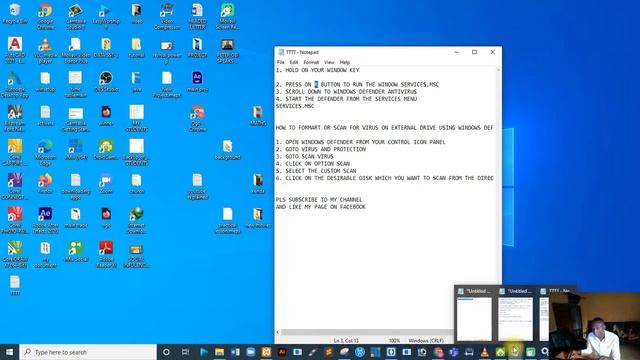Select the TTTT text file on desktop
640x360 pixels.
[15, 285]
